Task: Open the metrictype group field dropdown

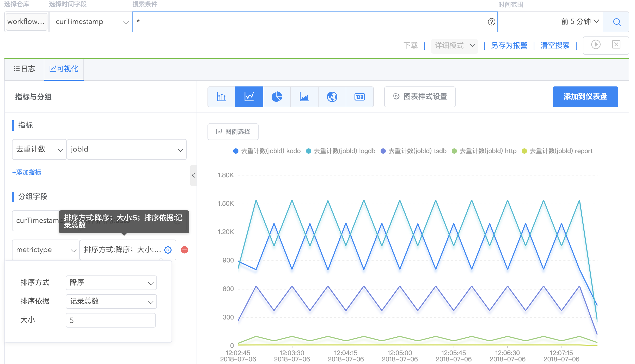Action: pos(46,250)
